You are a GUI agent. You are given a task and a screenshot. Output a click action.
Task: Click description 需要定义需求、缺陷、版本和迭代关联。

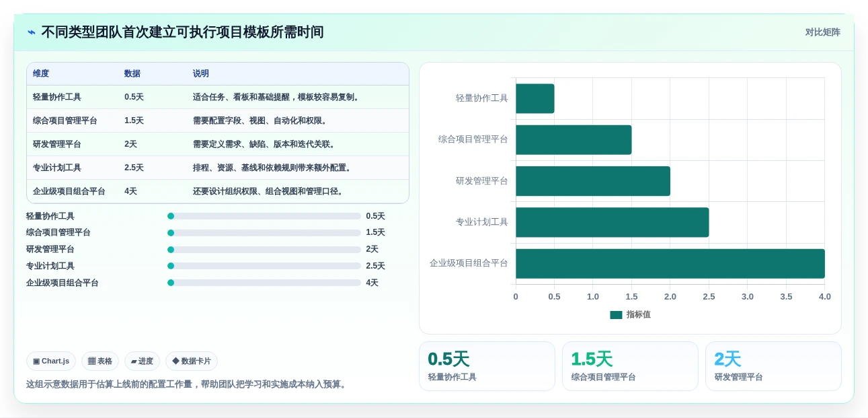[x=265, y=145]
